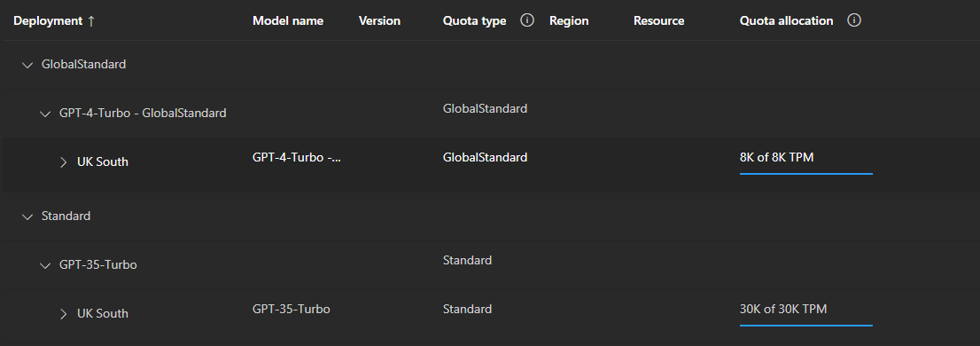The image size is (980, 346).
Task: Click the Quota allocation info icon
Action: click(854, 20)
